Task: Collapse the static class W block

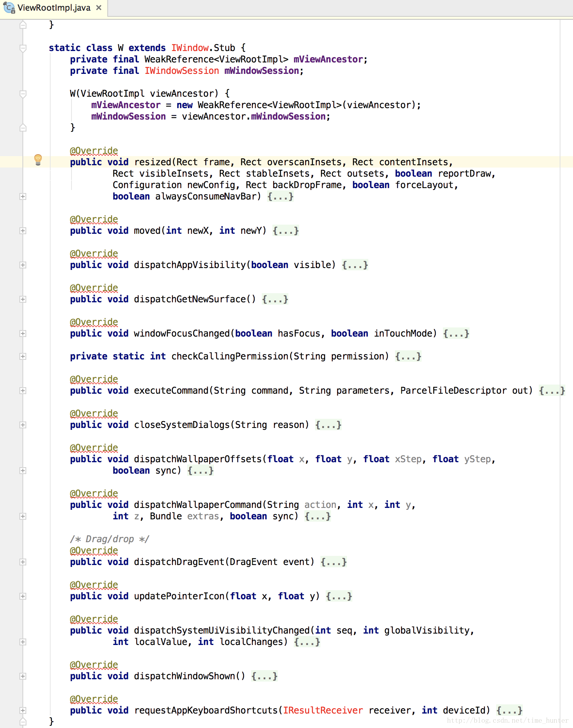Action: pyautogui.click(x=23, y=48)
